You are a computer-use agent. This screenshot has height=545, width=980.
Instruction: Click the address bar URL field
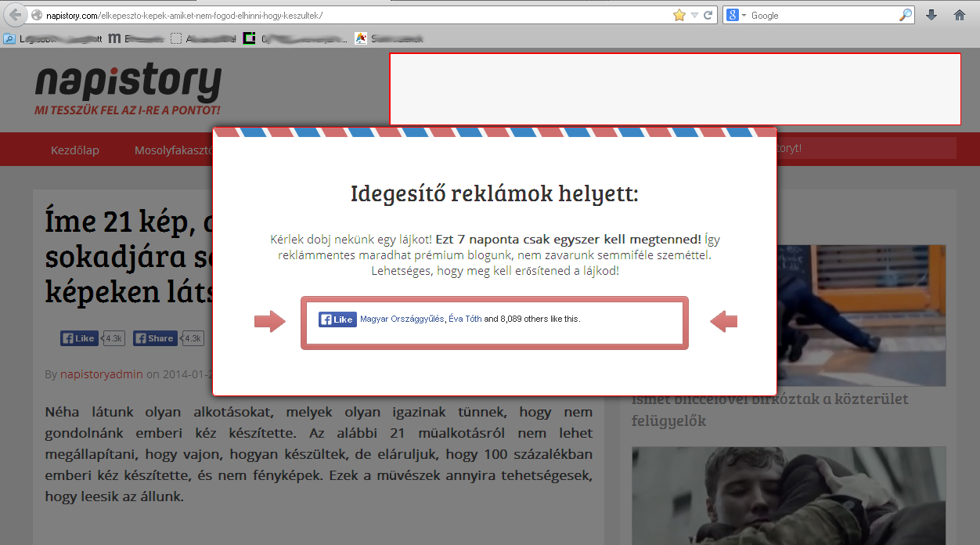352,15
